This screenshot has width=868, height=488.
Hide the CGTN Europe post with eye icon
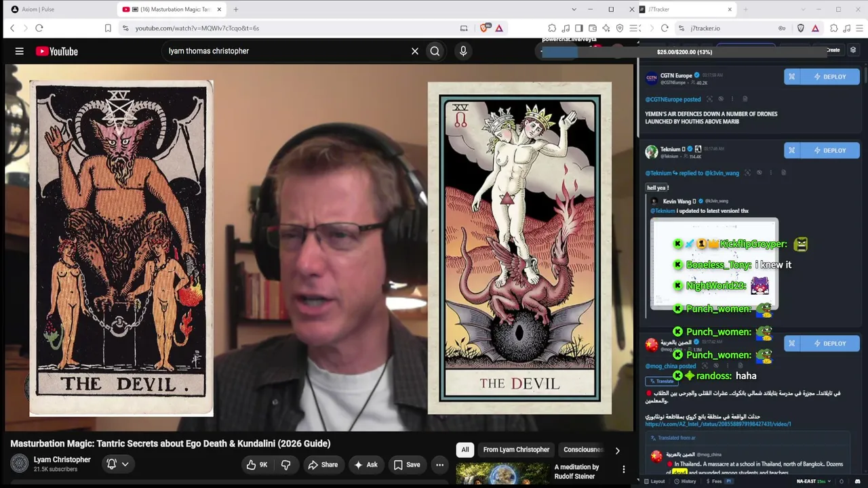point(721,99)
